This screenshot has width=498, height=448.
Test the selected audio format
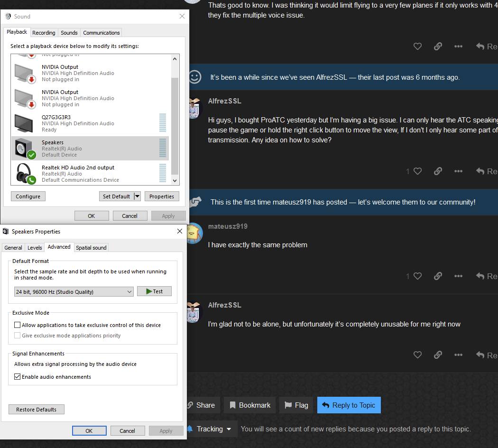[154, 291]
